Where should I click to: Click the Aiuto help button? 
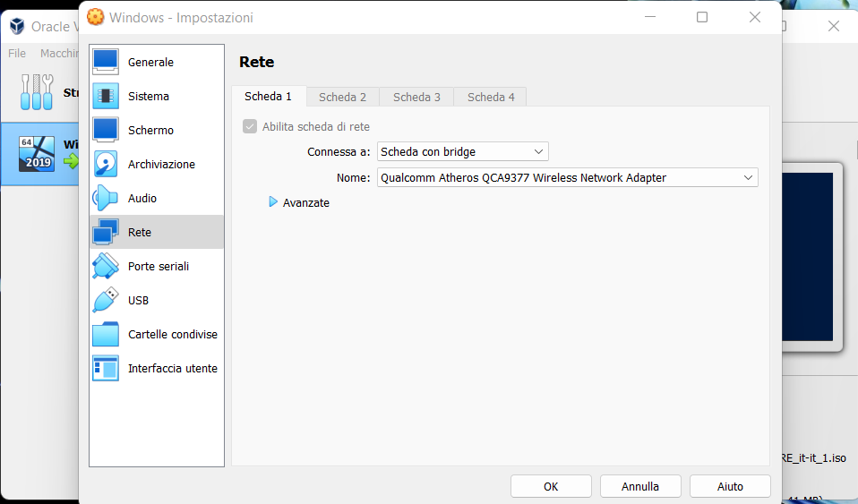[730, 486]
